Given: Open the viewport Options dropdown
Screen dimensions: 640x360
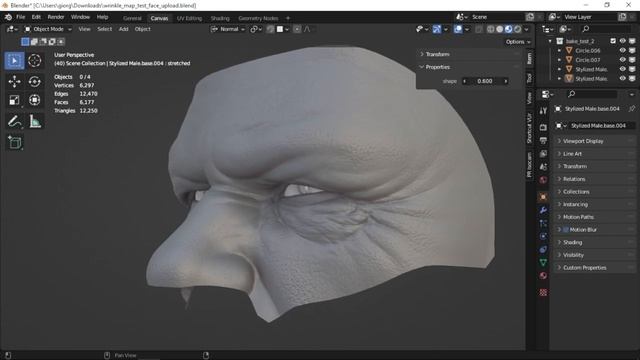Looking at the screenshot, I should click(x=518, y=42).
